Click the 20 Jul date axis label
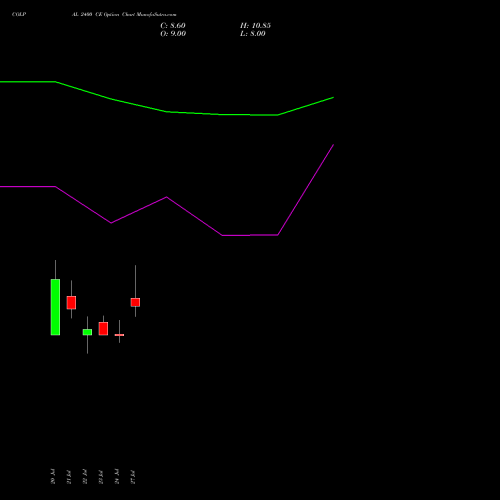The width and height of the screenshot is (500, 500). (x=53, y=476)
